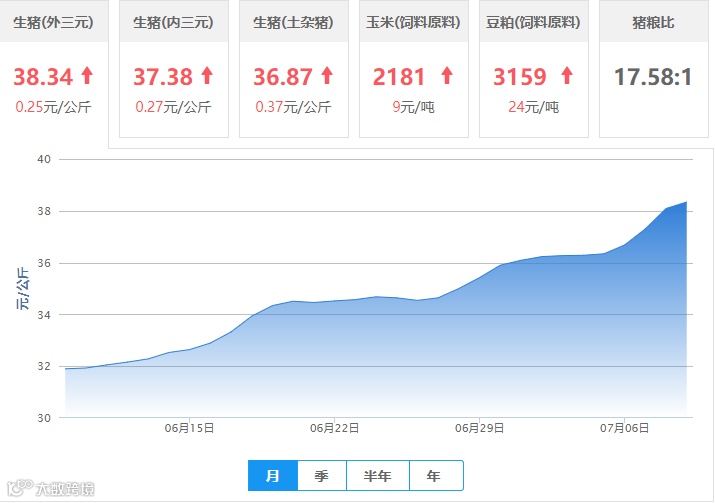Click the ratio value 17.58:1

[653, 77]
